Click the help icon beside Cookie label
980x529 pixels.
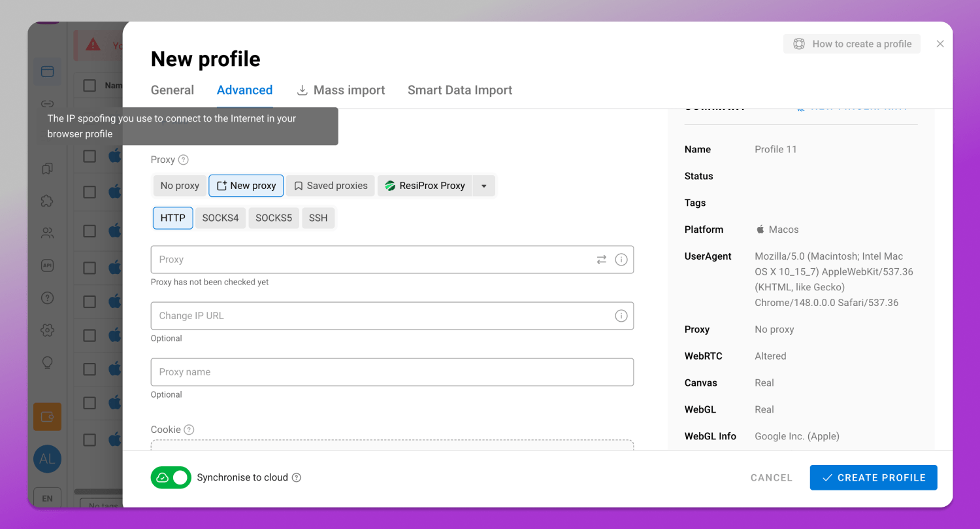[x=189, y=430]
